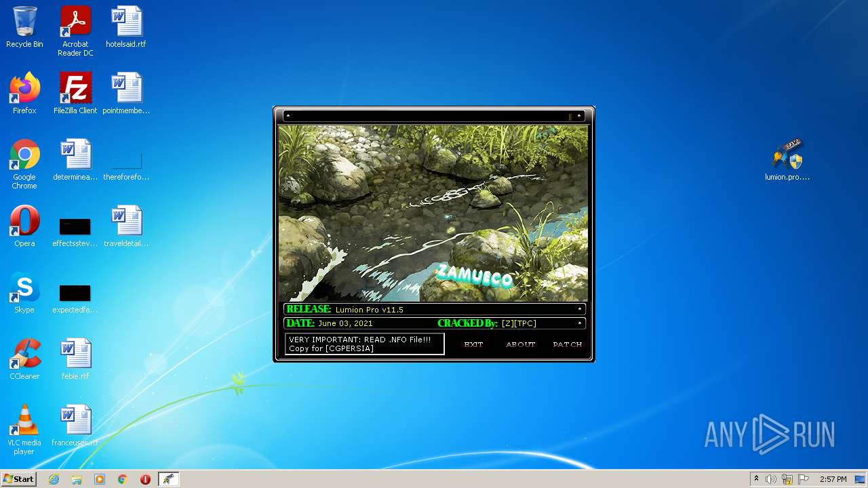Select the hotelsaid.rtf document icon

click(126, 27)
